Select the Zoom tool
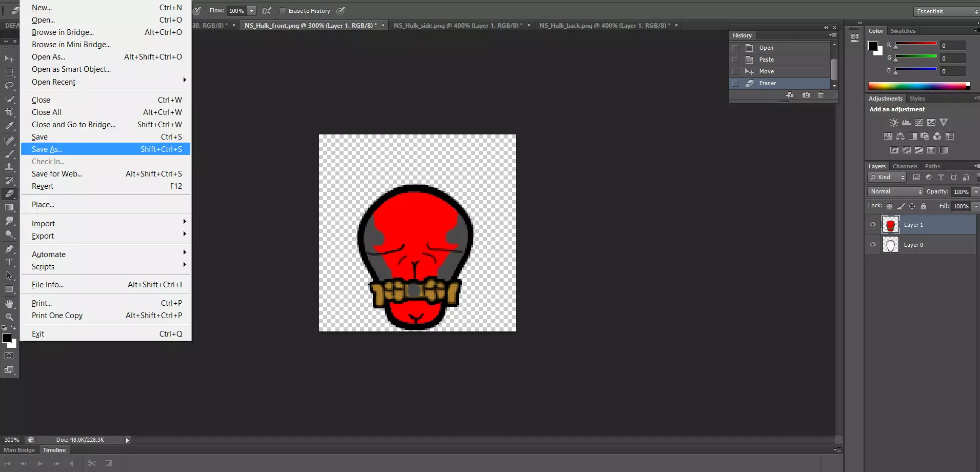 click(9, 317)
